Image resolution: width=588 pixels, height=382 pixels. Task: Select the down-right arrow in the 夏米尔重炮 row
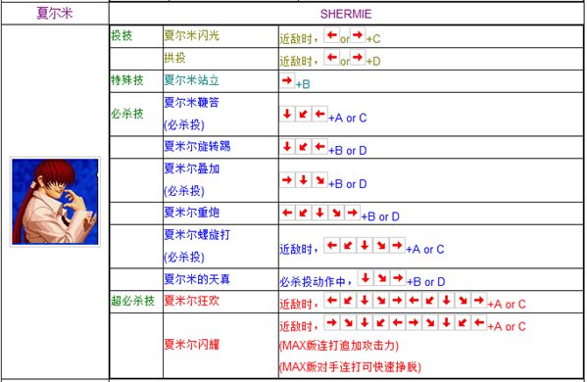tap(336, 213)
